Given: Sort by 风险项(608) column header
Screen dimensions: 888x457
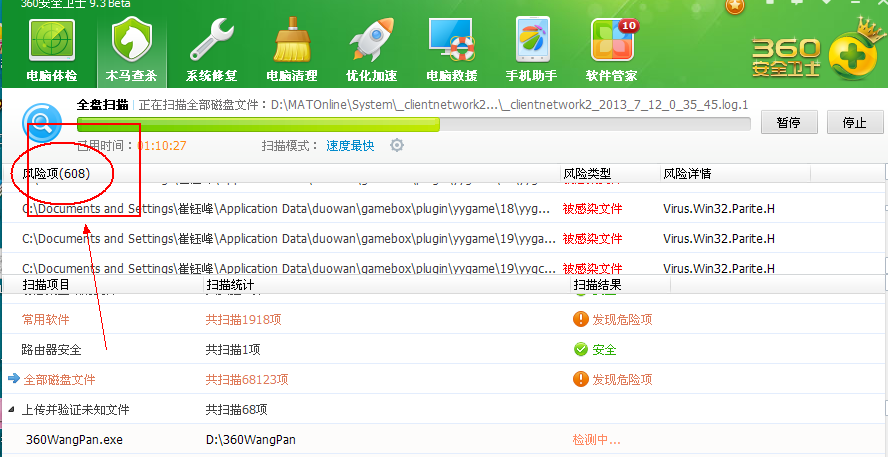Looking at the screenshot, I should [x=56, y=174].
